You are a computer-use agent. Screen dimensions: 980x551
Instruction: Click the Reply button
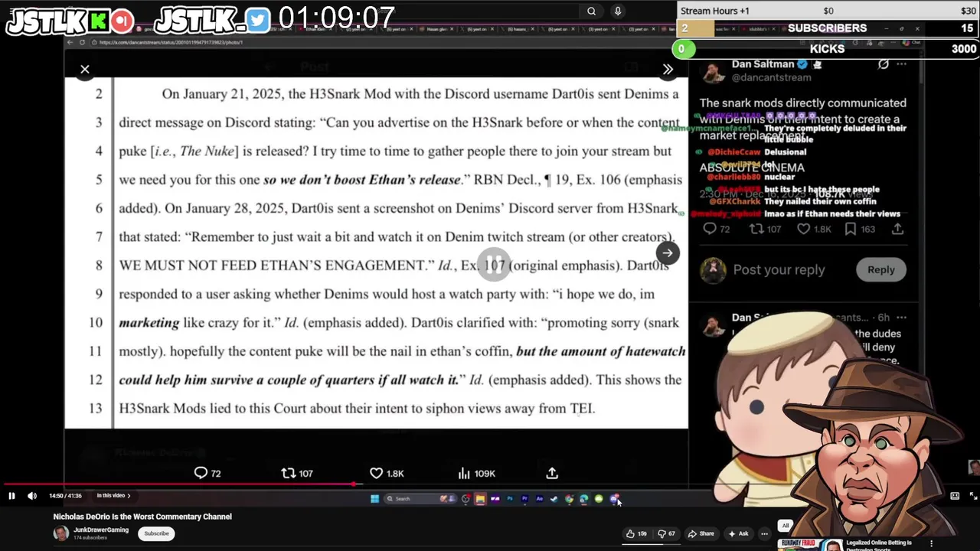click(x=881, y=269)
